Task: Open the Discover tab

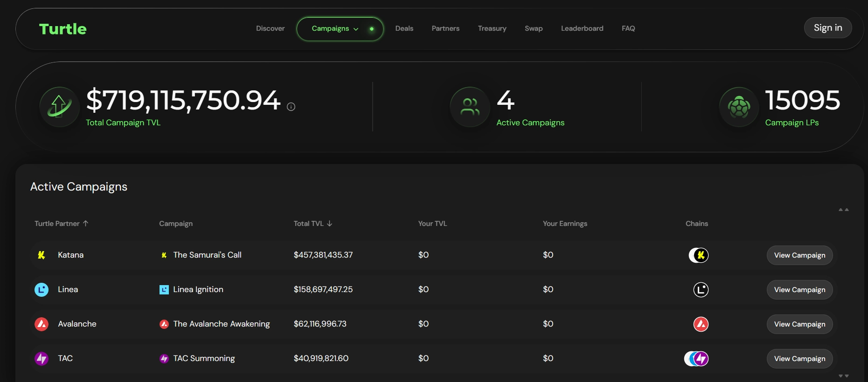Action: [270, 28]
